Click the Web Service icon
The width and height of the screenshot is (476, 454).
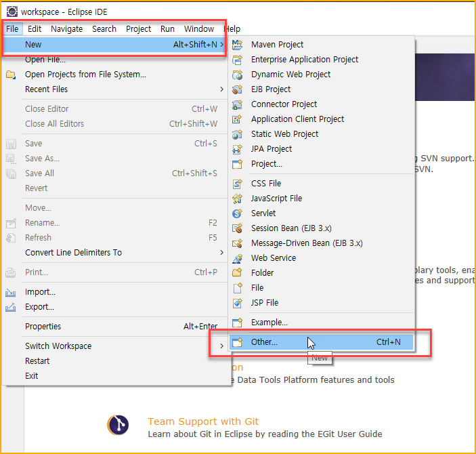click(x=237, y=258)
